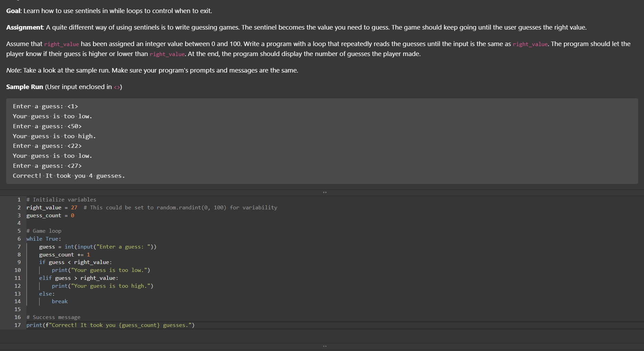
Task: Select line number 6 in the gutter
Action: pyautogui.click(x=19, y=239)
